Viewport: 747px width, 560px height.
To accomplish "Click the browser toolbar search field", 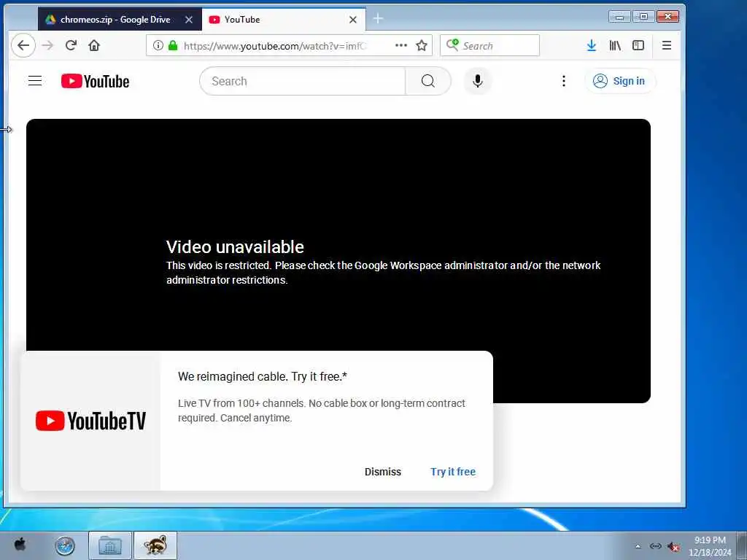I will 489,46.
